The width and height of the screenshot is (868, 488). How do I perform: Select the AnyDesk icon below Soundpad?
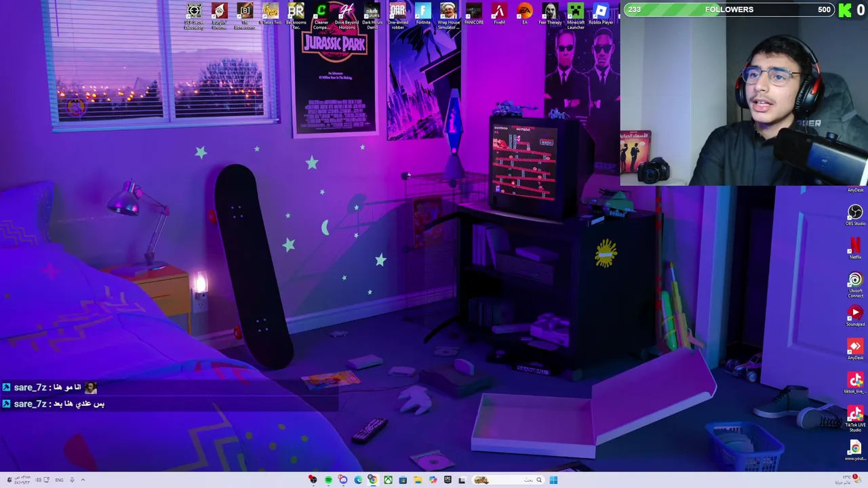[855, 350]
